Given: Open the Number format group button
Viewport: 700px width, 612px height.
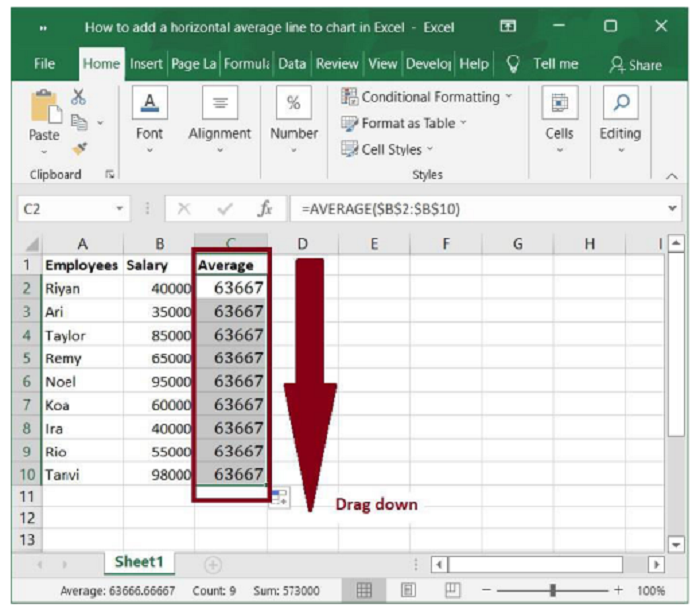Looking at the screenshot, I should tap(294, 103).
